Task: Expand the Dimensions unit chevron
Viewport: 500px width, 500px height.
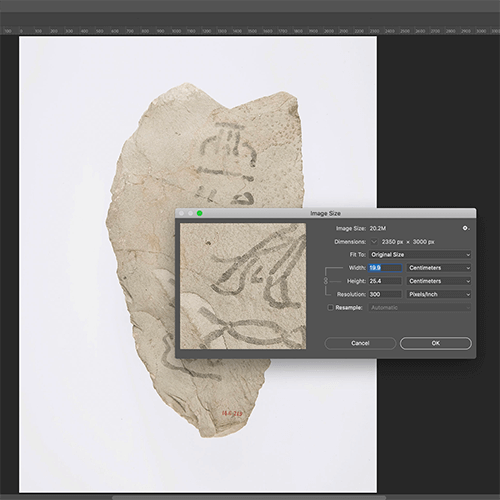Action: [x=374, y=242]
